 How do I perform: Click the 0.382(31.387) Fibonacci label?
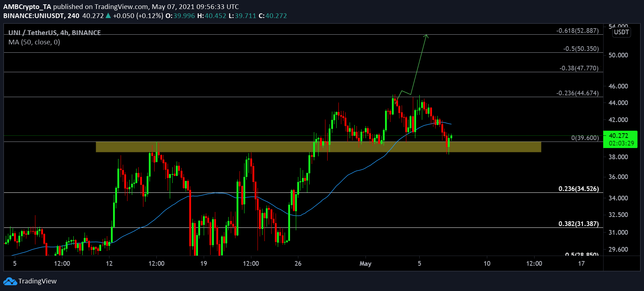tap(579, 224)
